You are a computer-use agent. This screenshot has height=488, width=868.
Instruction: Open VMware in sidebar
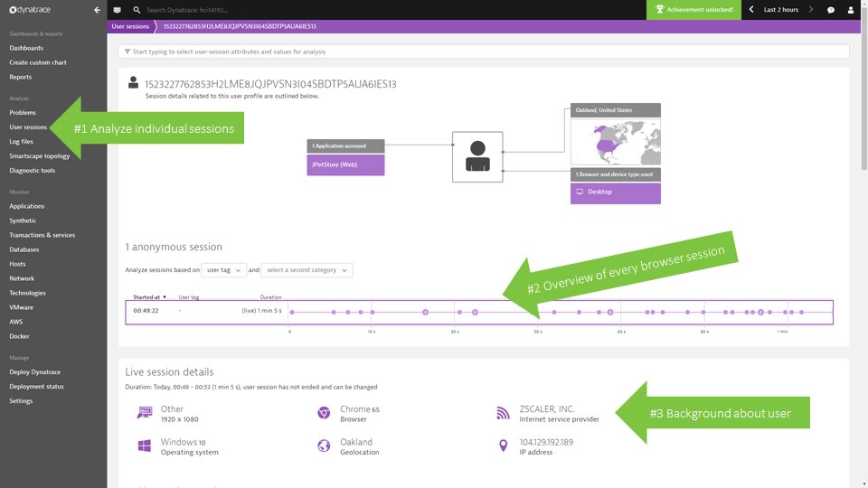click(x=21, y=307)
